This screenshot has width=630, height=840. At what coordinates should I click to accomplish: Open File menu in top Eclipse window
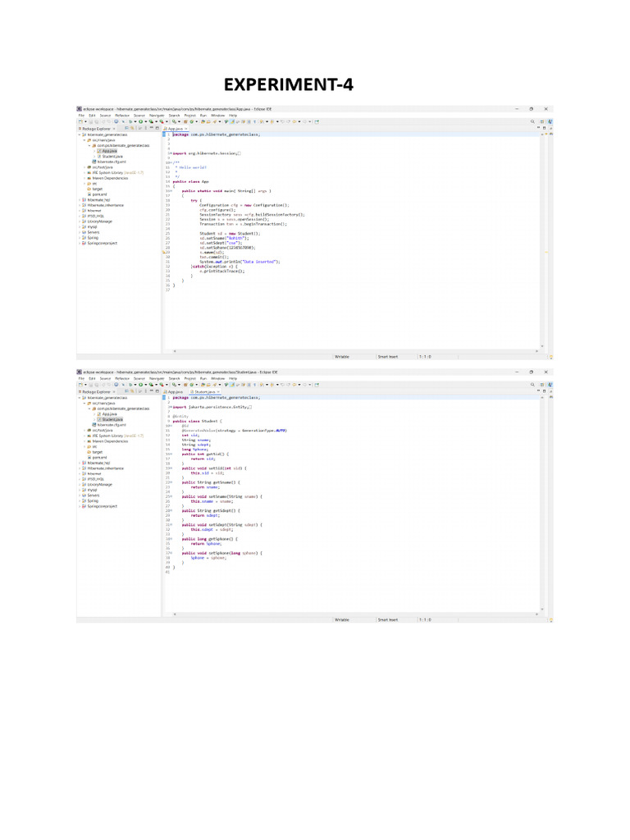point(81,115)
